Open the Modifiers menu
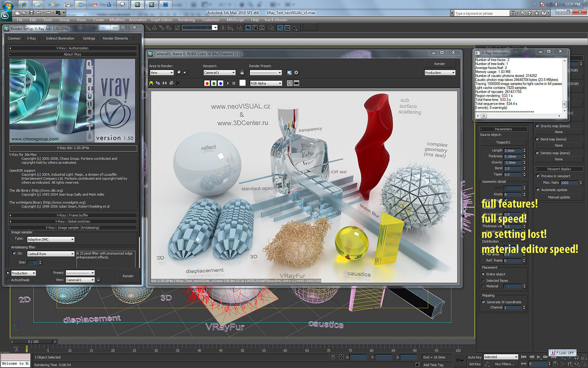Viewport: 588px width, 368px height. click(x=117, y=20)
